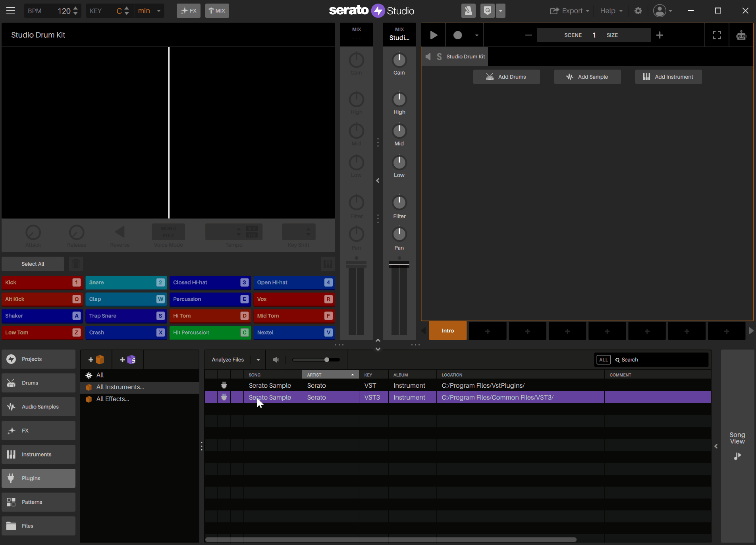The image size is (756, 545).
Task: Click Add Instrument button
Action: click(668, 77)
